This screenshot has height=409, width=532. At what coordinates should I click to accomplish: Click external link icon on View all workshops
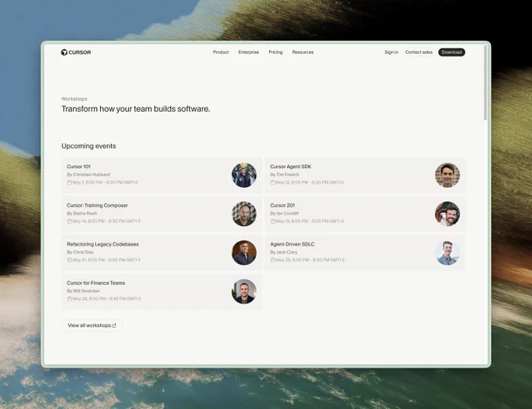[x=114, y=325]
